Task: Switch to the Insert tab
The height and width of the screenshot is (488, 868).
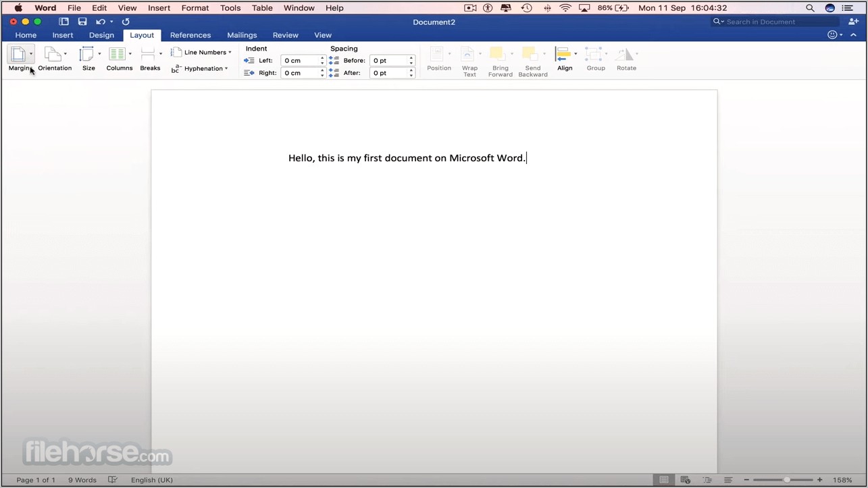Action: tap(63, 35)
